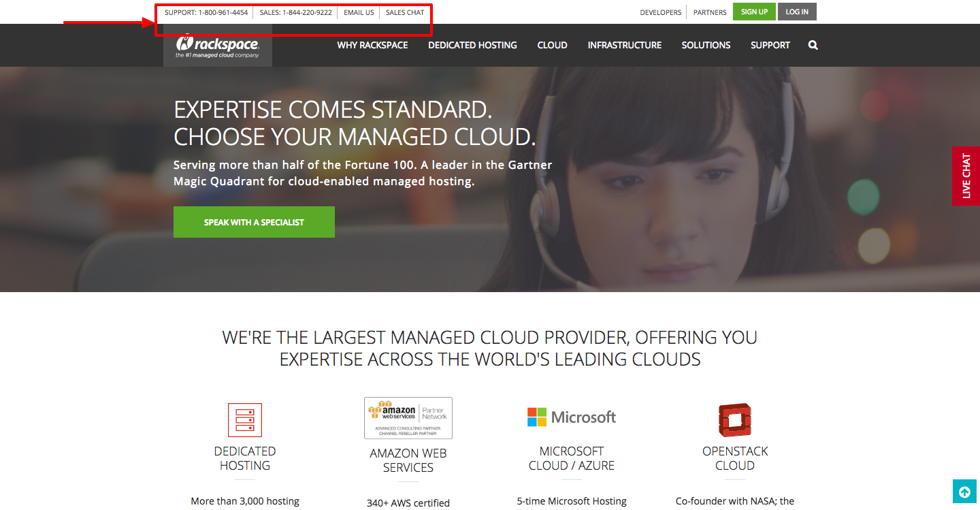Viewport: 980px width, 510px height.
Task: Click the '340+ AWS certified' text
Action: 408,503
